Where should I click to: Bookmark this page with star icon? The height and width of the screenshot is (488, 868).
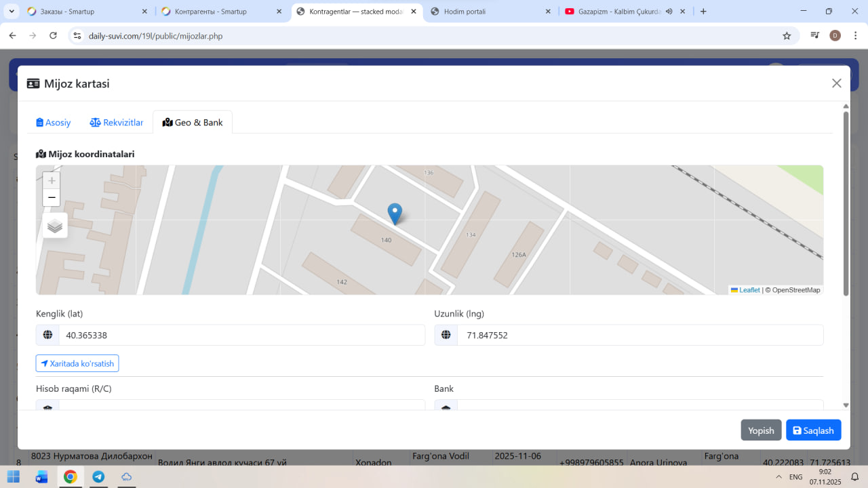[x=787, y=36]
